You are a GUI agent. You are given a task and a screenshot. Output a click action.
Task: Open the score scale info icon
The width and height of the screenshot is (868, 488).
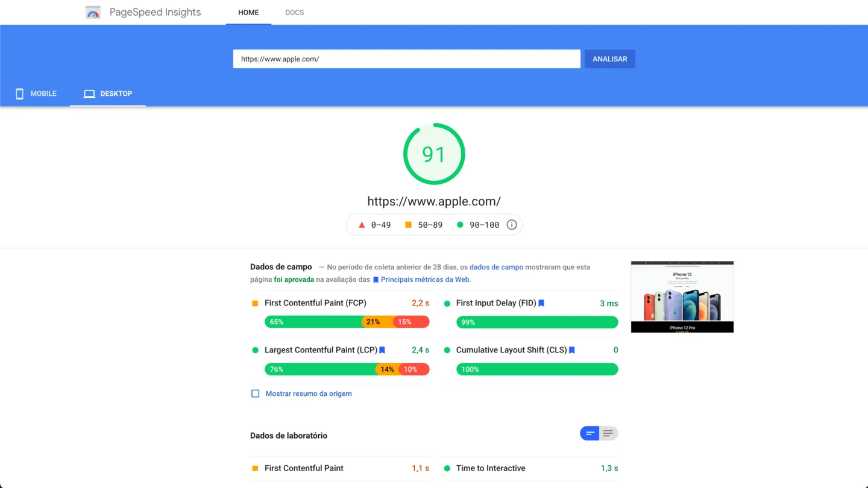pos(512,225)
